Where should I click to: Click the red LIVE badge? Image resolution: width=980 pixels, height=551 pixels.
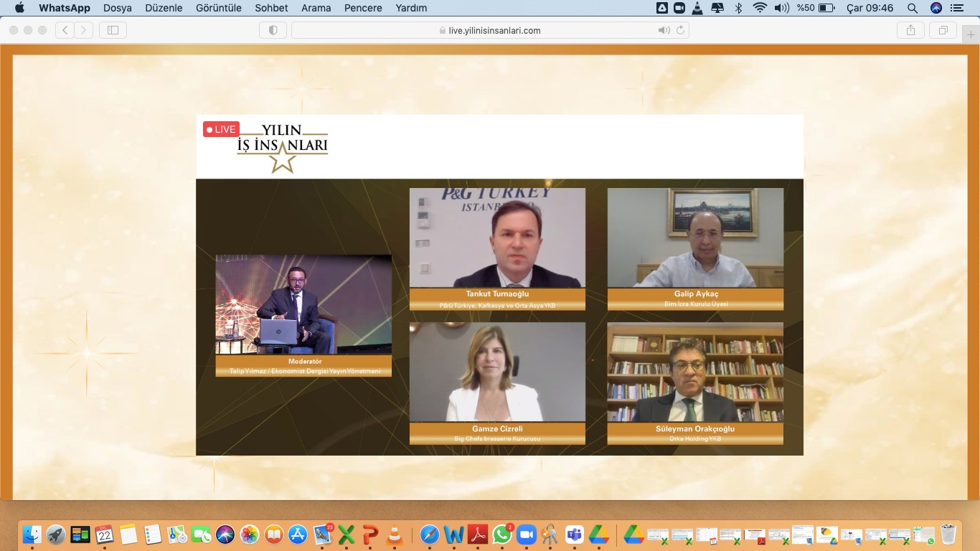(221, 129)
